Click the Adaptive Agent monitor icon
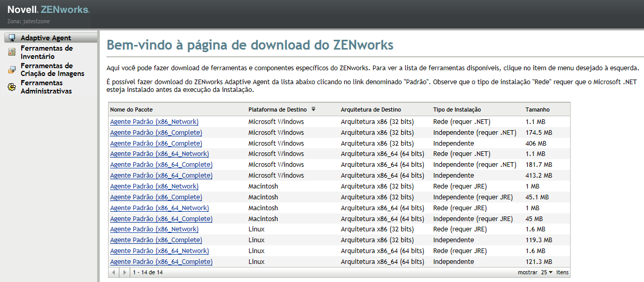Screen dimensions: 644x282 [11, 38]
